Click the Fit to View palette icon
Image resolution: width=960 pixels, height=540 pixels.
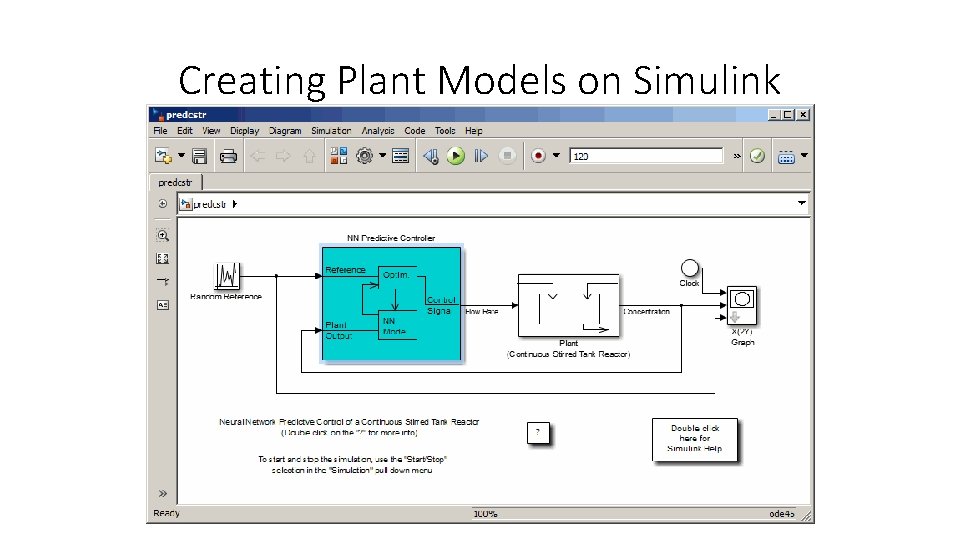162,258
